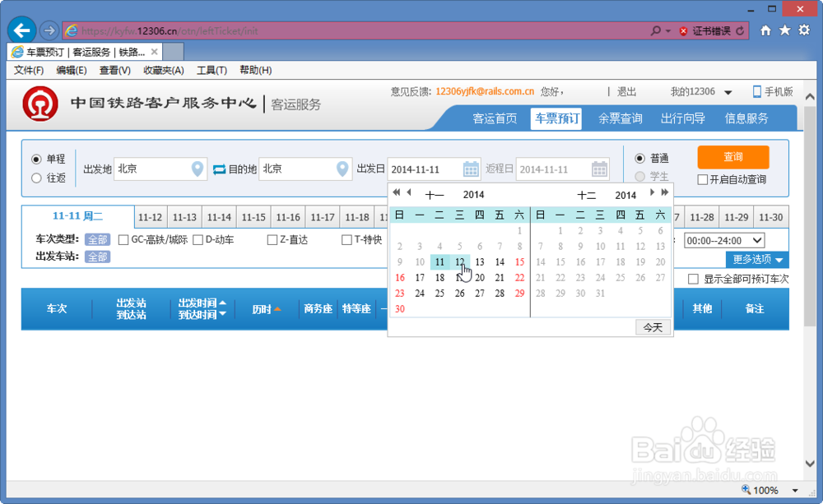Go to next month in calendar

652,192
